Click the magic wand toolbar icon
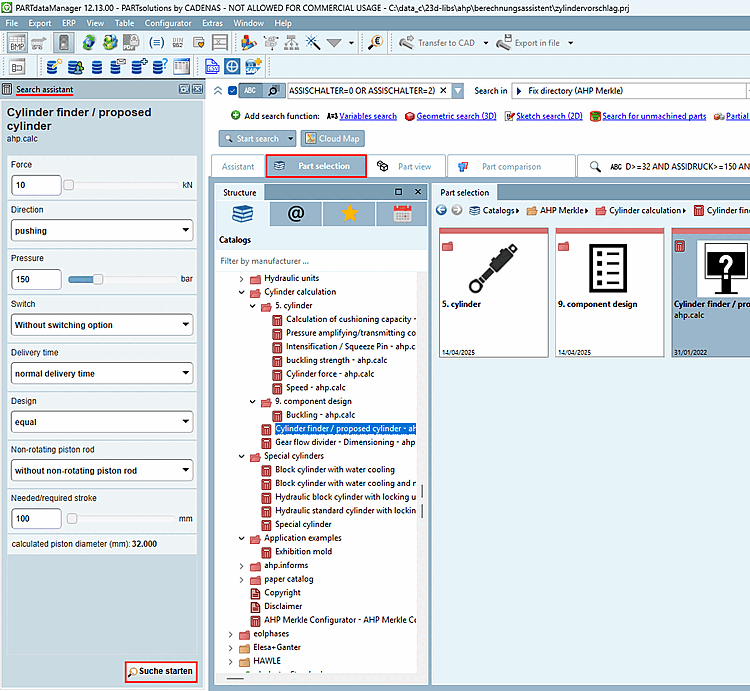Viewport: 750px width, 691px height. tap(313, 43)
